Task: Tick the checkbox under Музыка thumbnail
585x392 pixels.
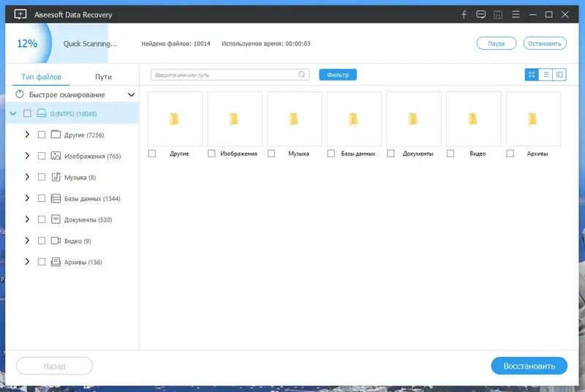Action: pyautogui.click(x=271, y=154)
